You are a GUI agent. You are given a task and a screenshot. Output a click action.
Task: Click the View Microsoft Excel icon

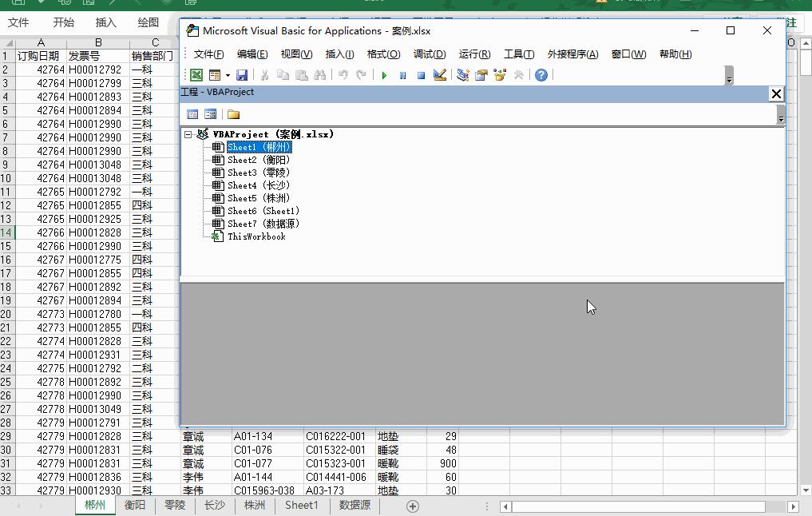(196, 75)
